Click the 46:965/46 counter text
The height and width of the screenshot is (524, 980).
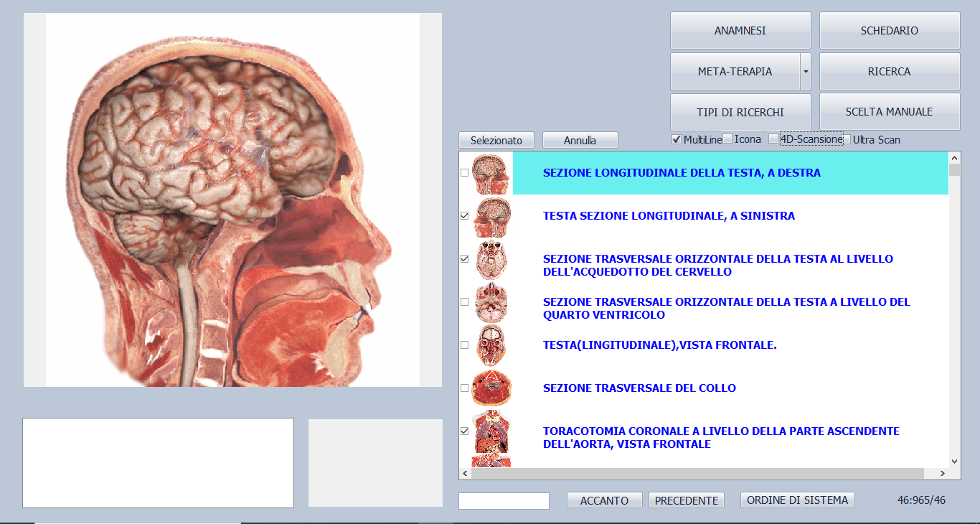(921, 500)
